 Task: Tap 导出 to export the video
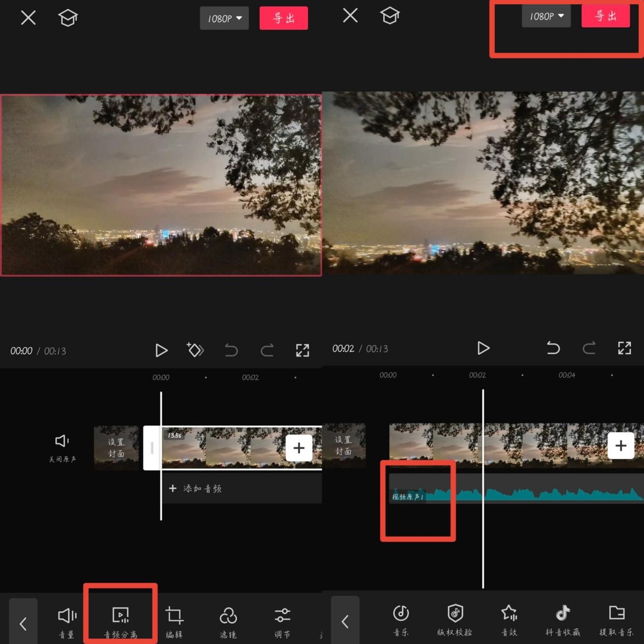[x=283, y=18]
